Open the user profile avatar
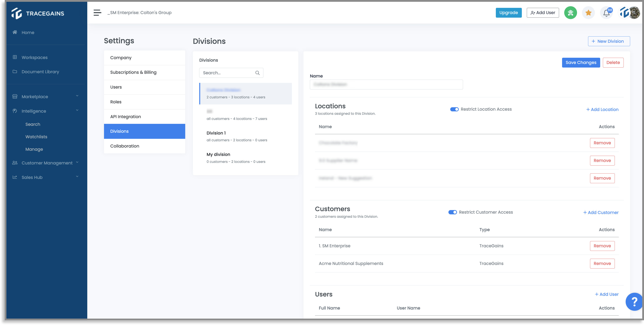Image resolution: width=644 pixels, height=325 pixels. [630, 12]
